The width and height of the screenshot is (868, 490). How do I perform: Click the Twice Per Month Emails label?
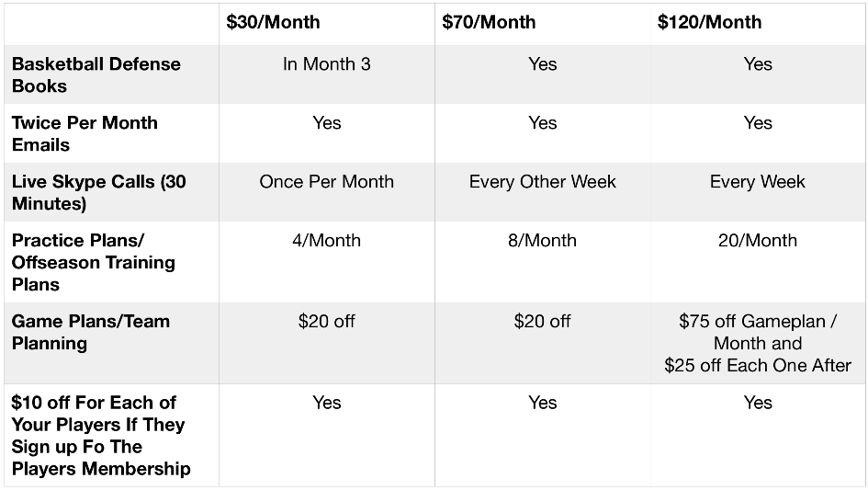click(85, 133)
